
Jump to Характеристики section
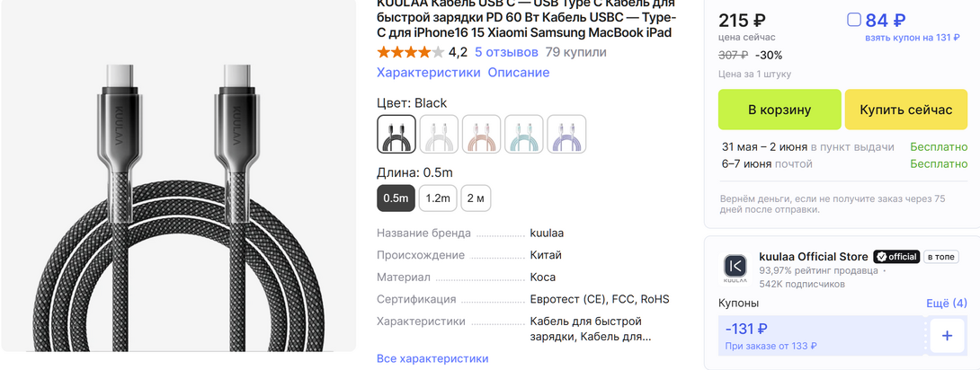428,72
